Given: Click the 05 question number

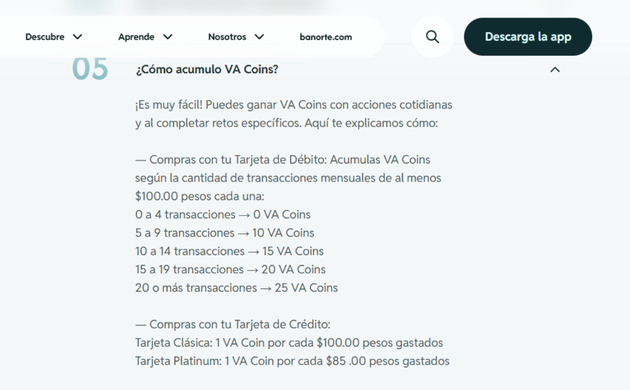Looking at the screenshot, I should tap(90, 69).
